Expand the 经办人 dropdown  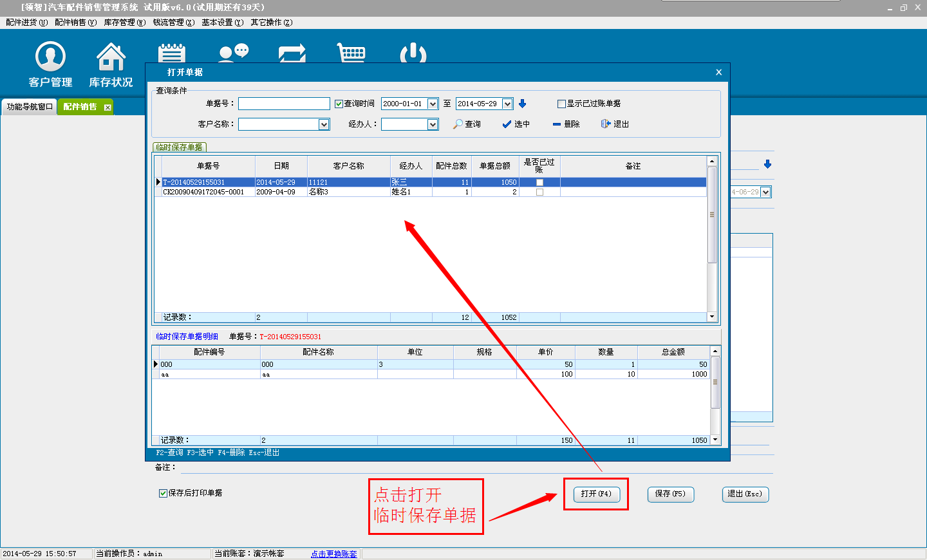click(x=433, y=124)
